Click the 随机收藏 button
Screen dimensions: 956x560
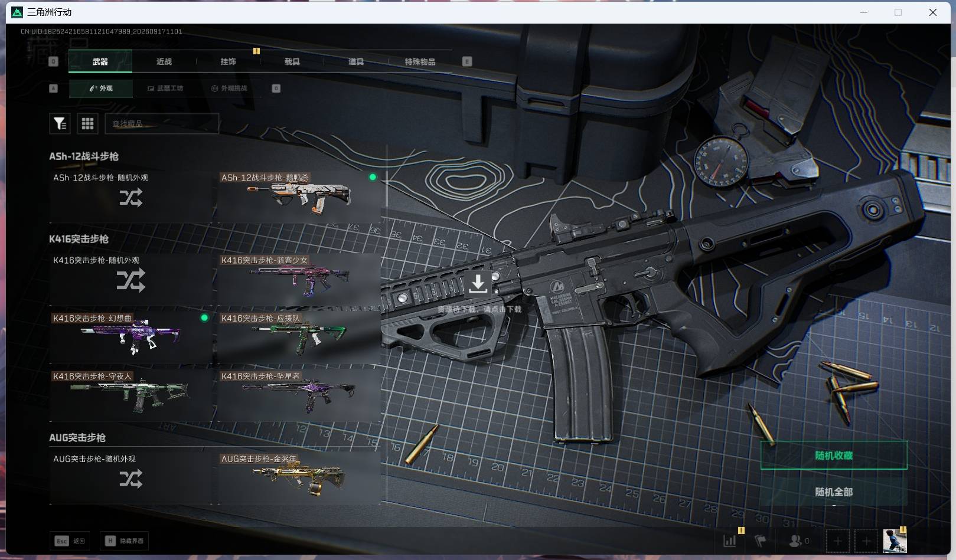click(834, 455)
